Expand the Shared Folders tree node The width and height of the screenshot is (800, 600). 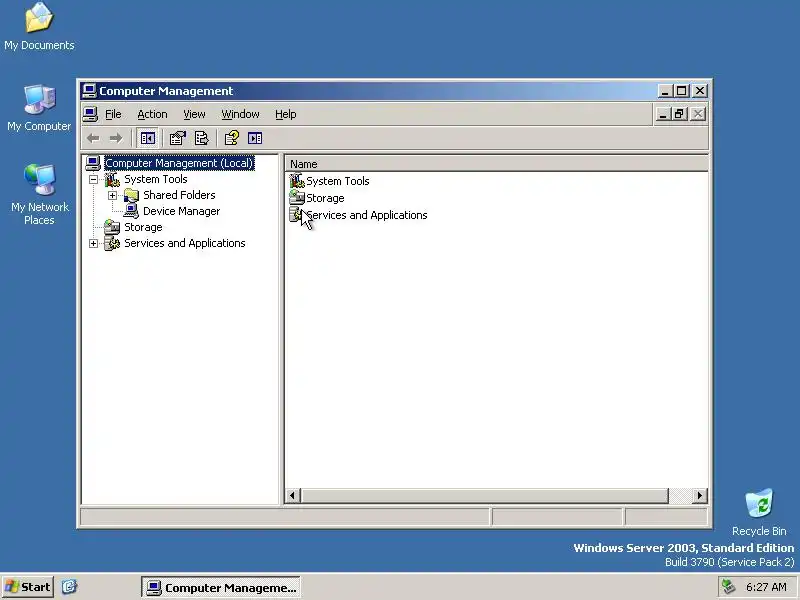[x=112, y=195]
